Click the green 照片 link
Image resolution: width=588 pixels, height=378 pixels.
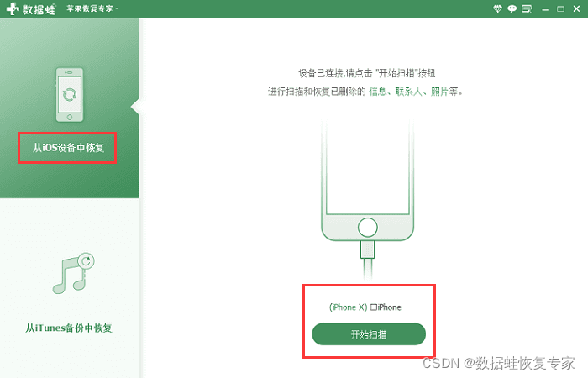439,91
